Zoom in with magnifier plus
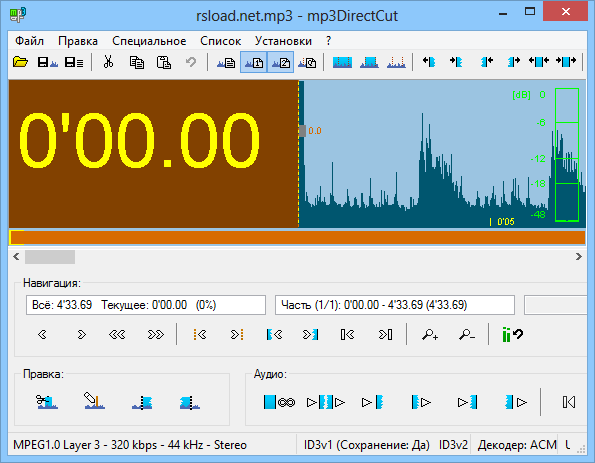 pos(430,334)
